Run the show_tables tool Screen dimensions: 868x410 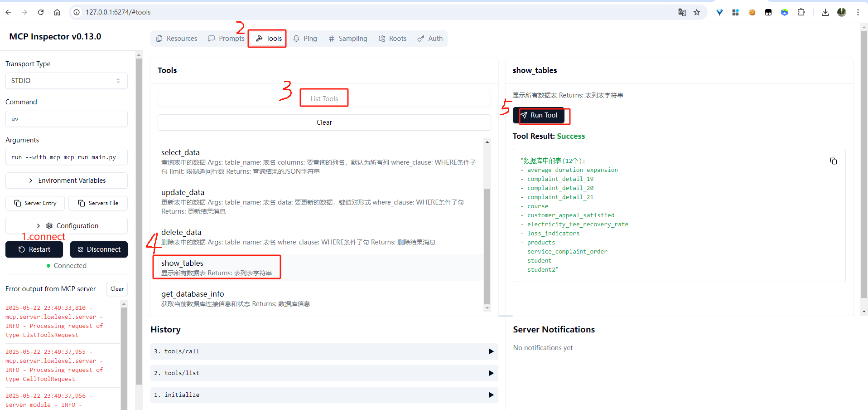539,115
